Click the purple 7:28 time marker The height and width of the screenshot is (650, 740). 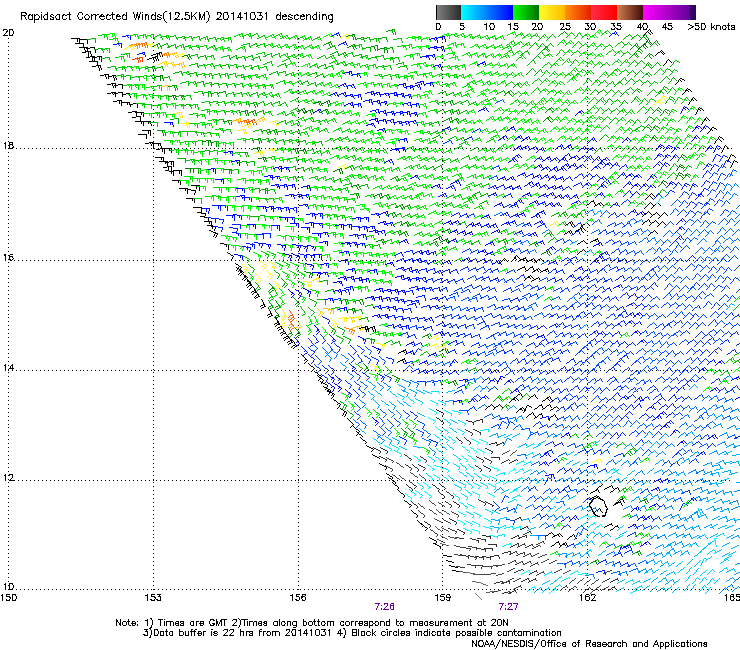coord(385,607)
